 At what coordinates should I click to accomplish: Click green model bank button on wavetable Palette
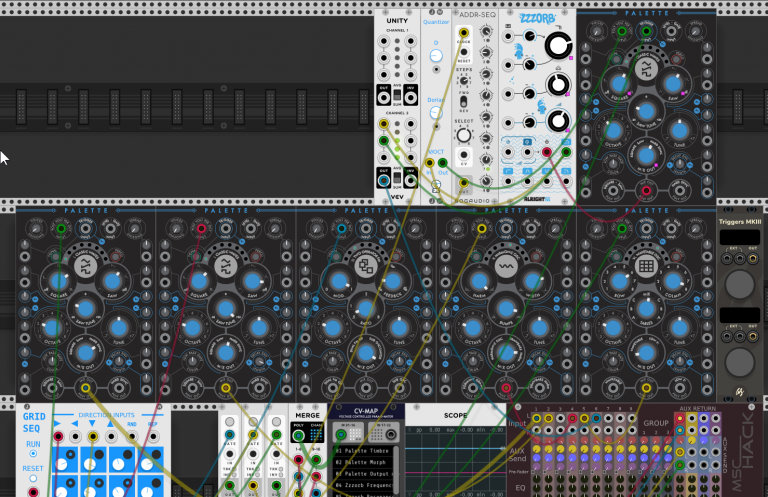(x=615, y=256)
